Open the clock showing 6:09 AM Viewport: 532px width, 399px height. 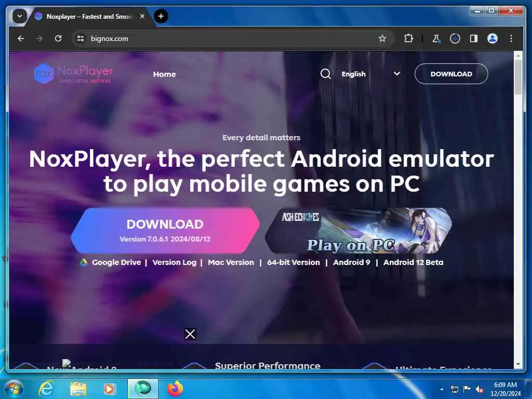pos(505,389)
